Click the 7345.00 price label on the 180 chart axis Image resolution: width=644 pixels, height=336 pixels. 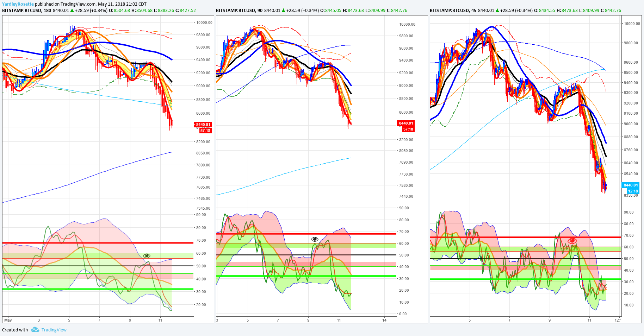click(x=203, y=208)
